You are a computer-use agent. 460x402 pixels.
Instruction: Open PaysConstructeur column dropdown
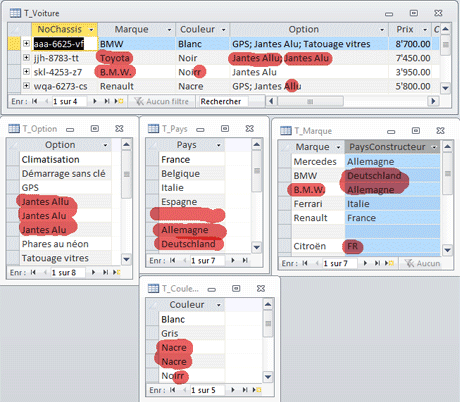coord(434,147)
